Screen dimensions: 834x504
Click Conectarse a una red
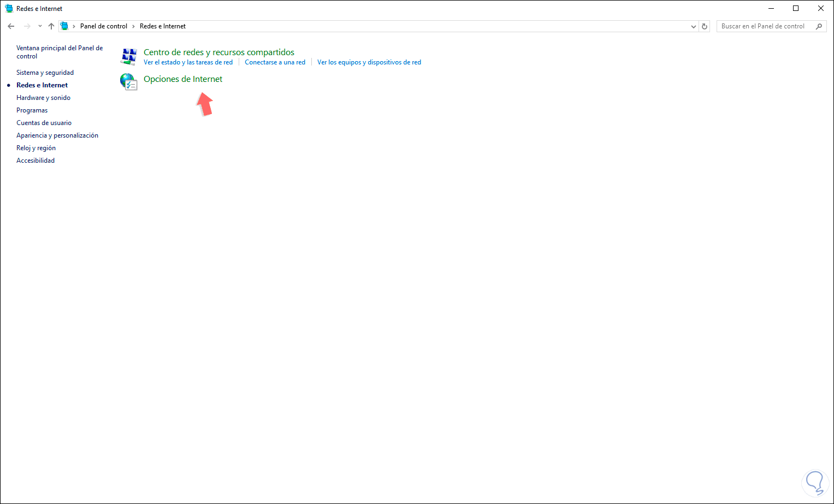tap(275, 62)
